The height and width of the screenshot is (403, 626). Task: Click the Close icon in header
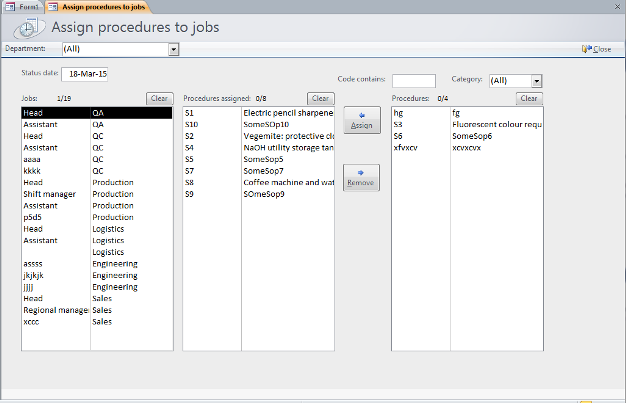tap(585, 48)
